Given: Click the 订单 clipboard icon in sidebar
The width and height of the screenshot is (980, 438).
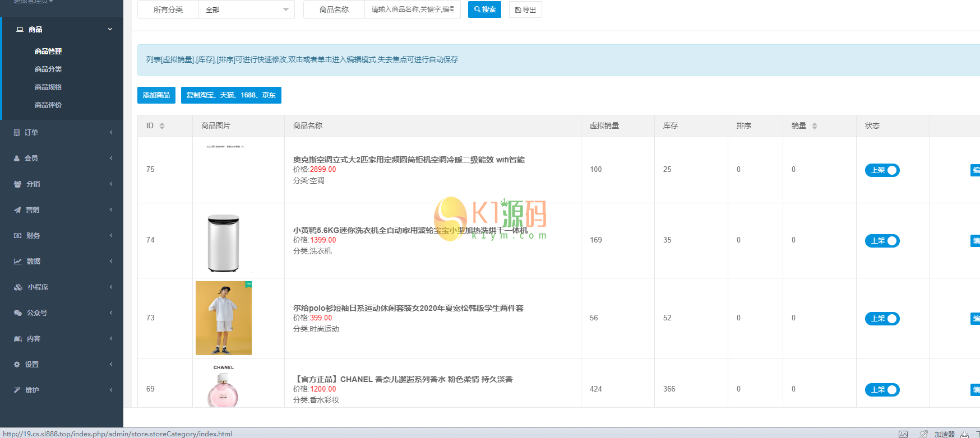Looking at the screenshot, I should coord(17,133).
